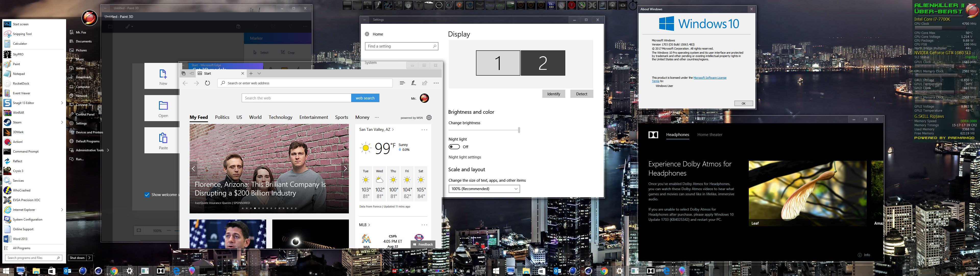Click OK in the About Windows dialog
The image size is (980, 276).
743,103
